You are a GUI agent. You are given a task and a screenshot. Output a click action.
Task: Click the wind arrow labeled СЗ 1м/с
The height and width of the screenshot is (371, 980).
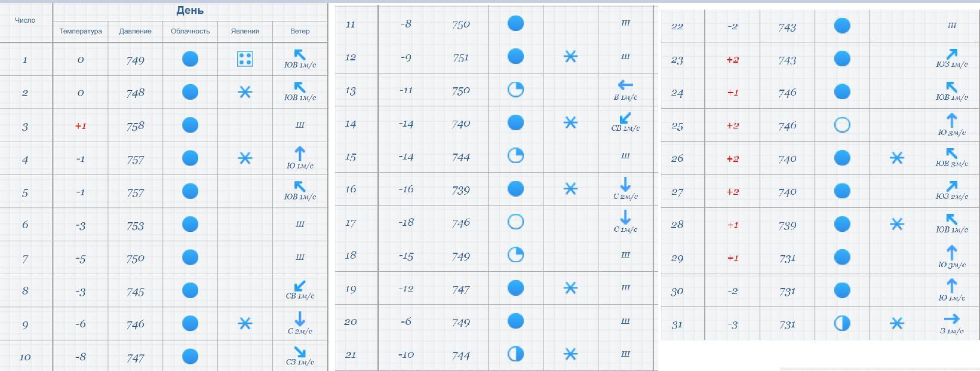pos(300,351)
